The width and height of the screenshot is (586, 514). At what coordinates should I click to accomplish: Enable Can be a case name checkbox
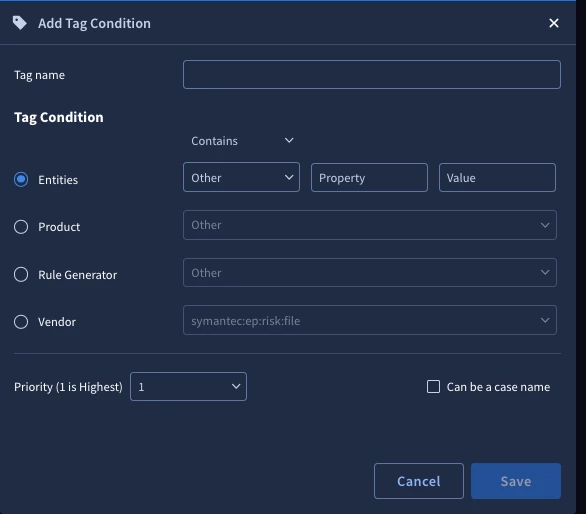(x=433, y=387)
